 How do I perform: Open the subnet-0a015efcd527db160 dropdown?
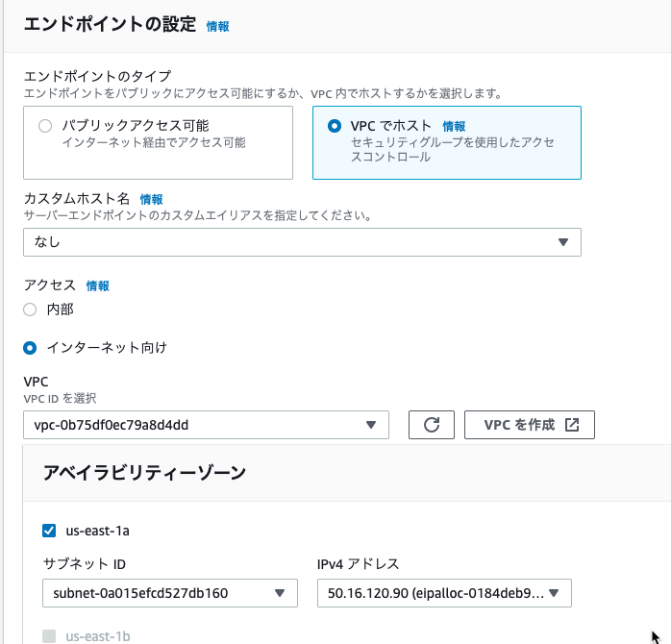(x=170, y=593)
